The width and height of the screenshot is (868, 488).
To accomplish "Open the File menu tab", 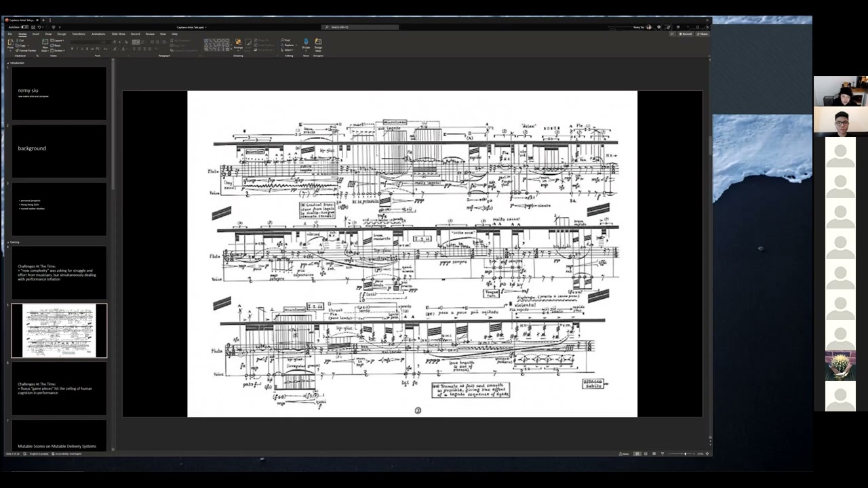I will tap(9, 34).
